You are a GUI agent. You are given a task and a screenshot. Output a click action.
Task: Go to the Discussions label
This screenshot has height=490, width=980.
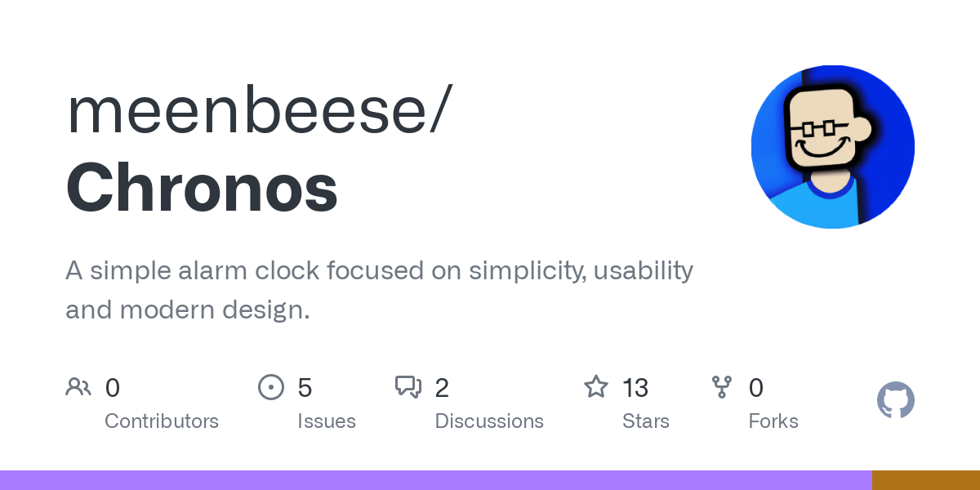pos(489,421)
